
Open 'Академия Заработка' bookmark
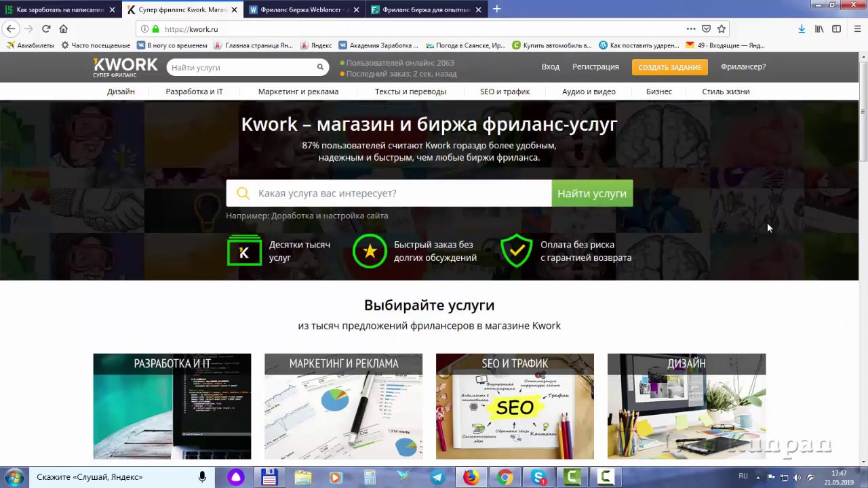[378, 45]
